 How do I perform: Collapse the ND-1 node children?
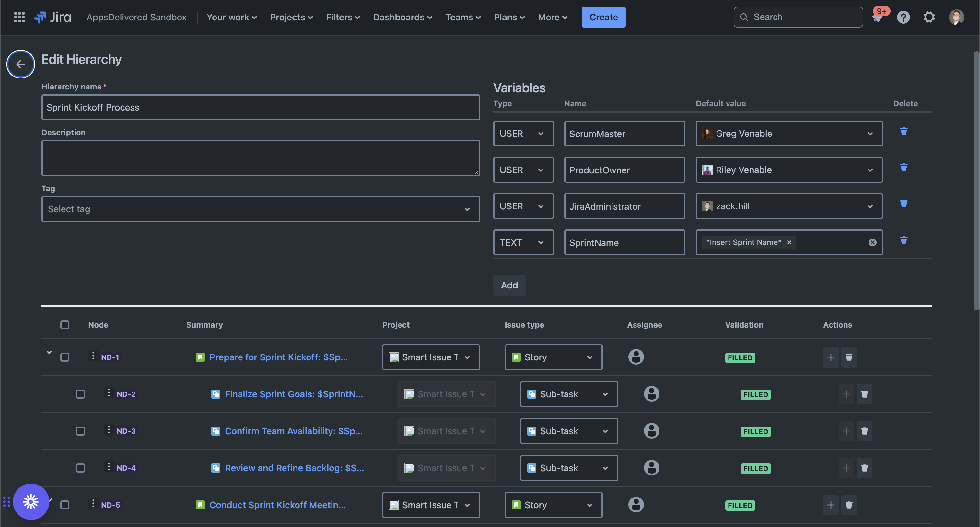pyautogui.click(x=49, y=352)
